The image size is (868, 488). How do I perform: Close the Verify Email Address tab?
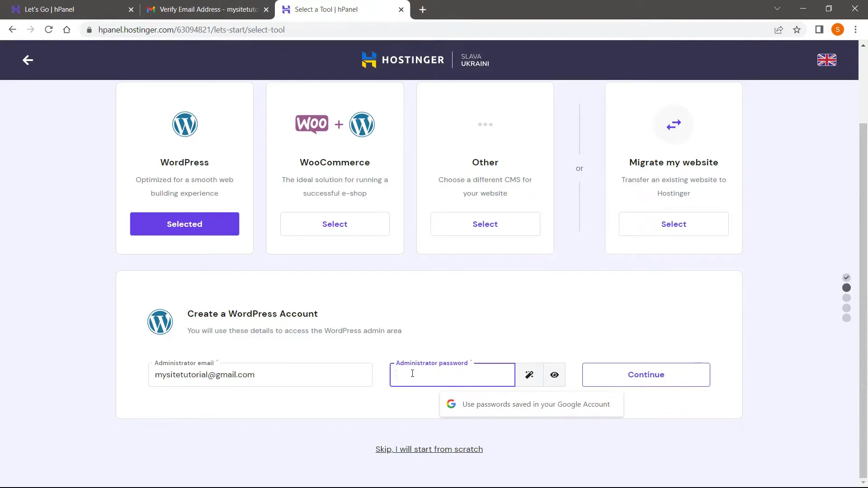tap(266, 9)
